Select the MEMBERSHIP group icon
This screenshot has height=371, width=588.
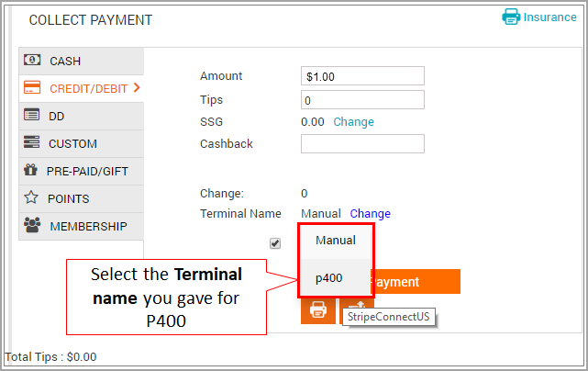pyautogui.click(x=32, y=225)
